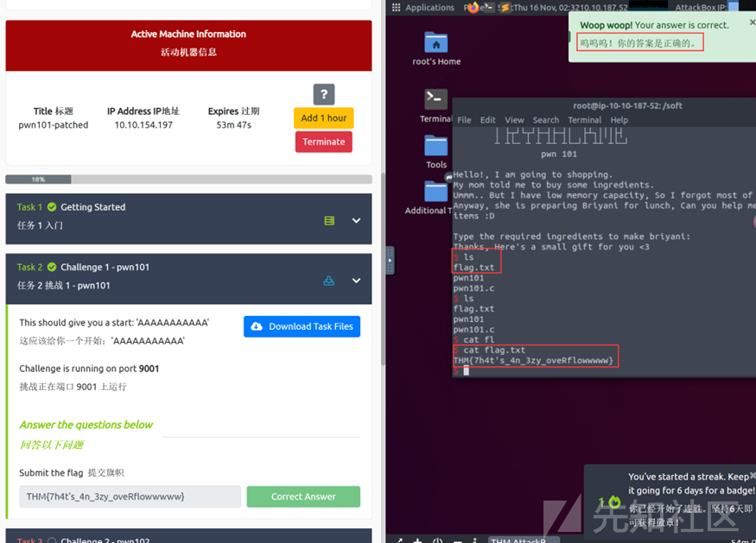Open the terminal Edit menu

pos(487,120)
